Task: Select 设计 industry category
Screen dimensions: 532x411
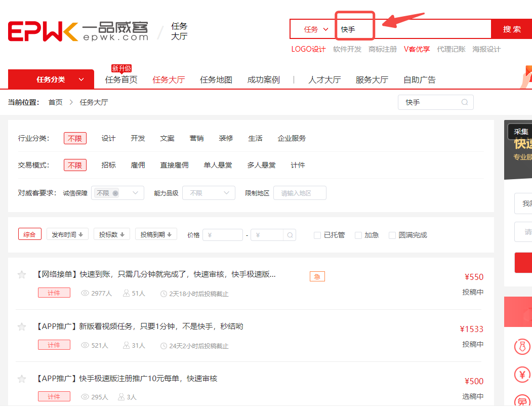Action: tap(108, 138)
